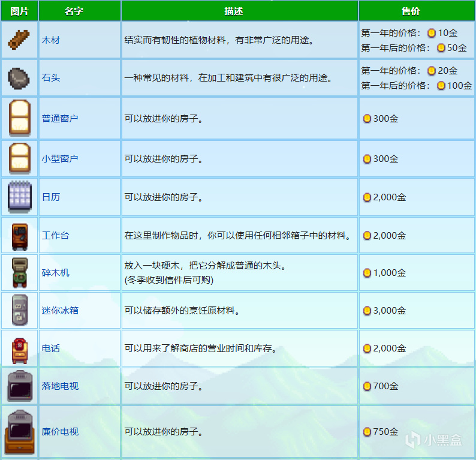Click the 750金 price value
476x460 pixels.
coord(385,431)
